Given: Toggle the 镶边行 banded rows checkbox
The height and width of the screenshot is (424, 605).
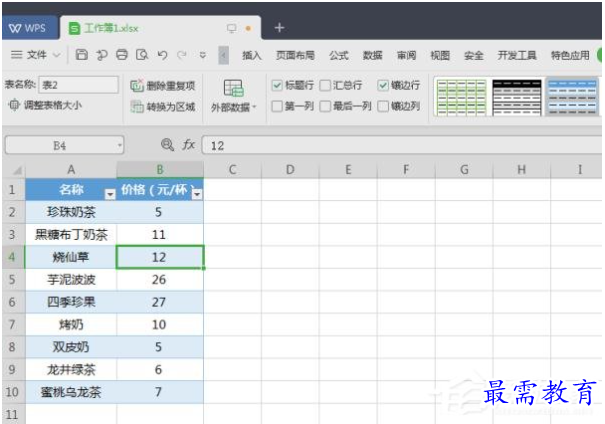Looking at the screenshot, I should 383,85.
